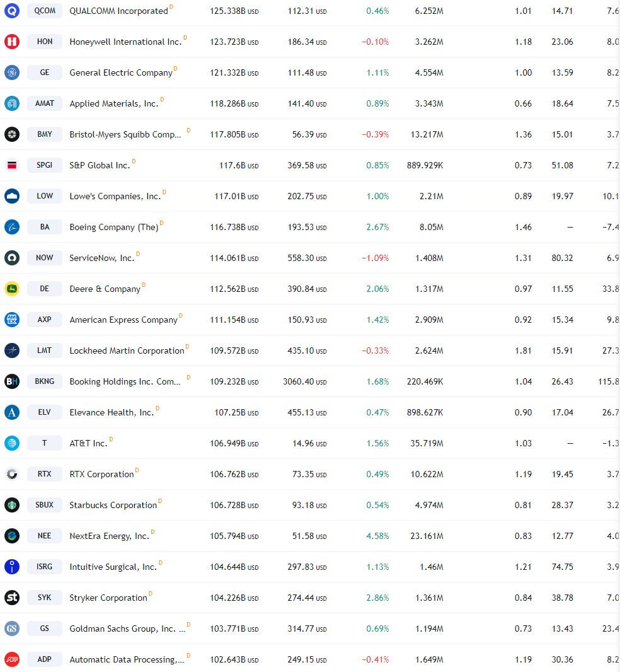Click the S&P Global logo icon
Viewport: 620px width, 672px height.
pos(12,165)
